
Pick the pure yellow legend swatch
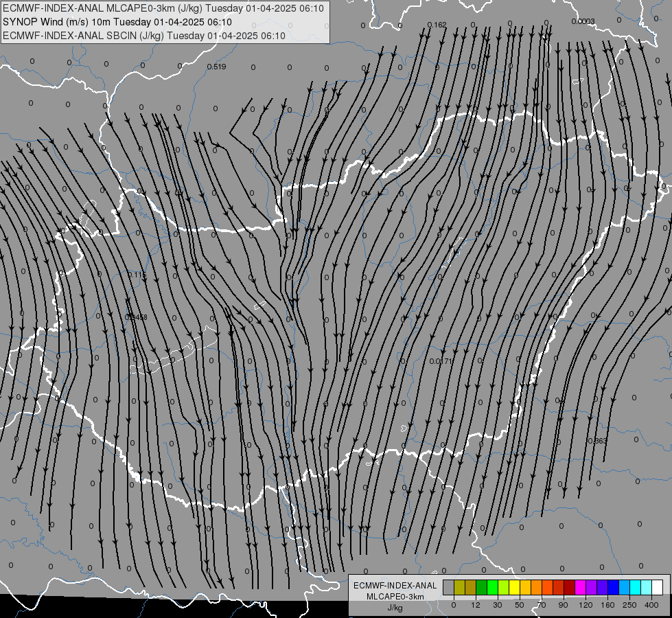tap(515, 587)
